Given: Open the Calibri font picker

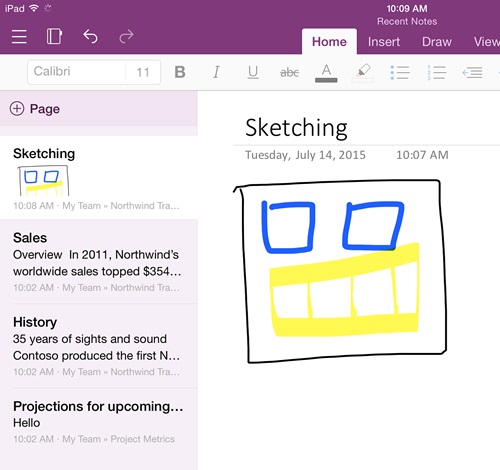Looking at the screenshot, I should (77, 72).
